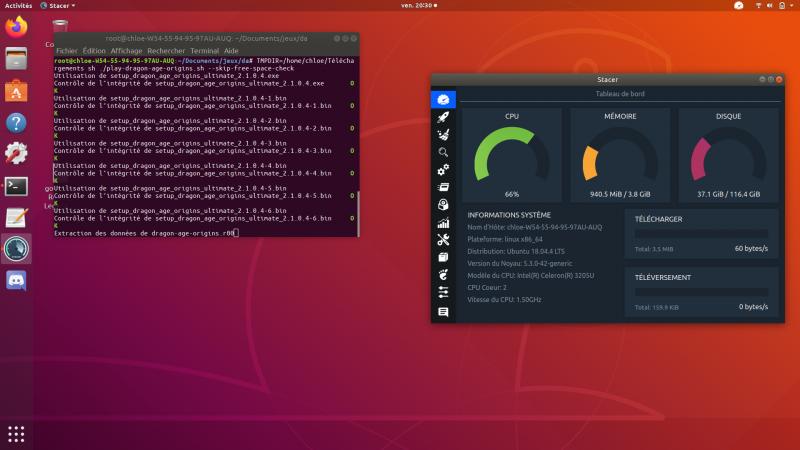Click the Stacer icon in the dock
This screenshot has height=450, width=800.
[16, 249]
